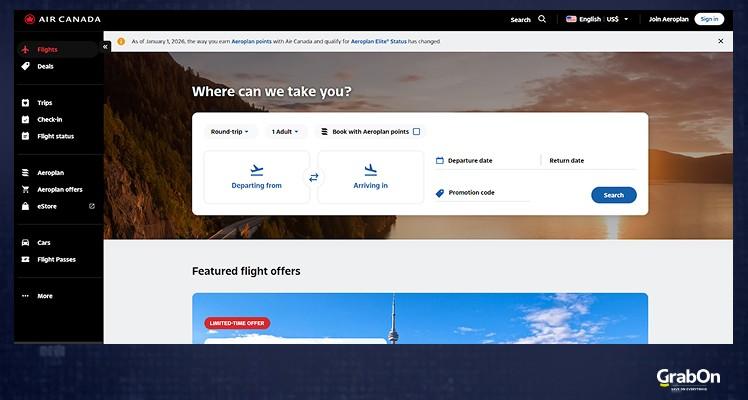Dismiss the notification banner
748x400 pixels.
point(721,41)
